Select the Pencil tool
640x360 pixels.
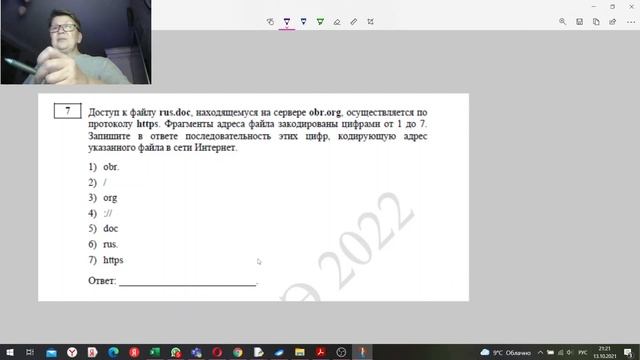[x=304, y=22]
